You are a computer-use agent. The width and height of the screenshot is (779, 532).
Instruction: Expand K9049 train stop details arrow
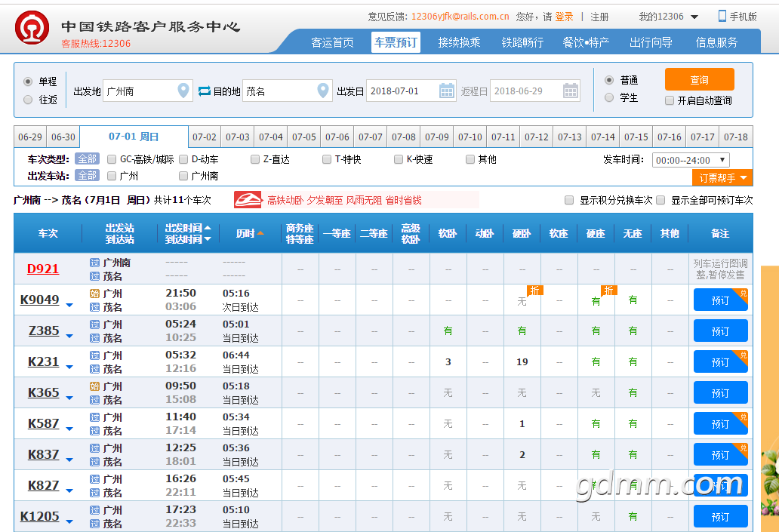pos(69,305)
